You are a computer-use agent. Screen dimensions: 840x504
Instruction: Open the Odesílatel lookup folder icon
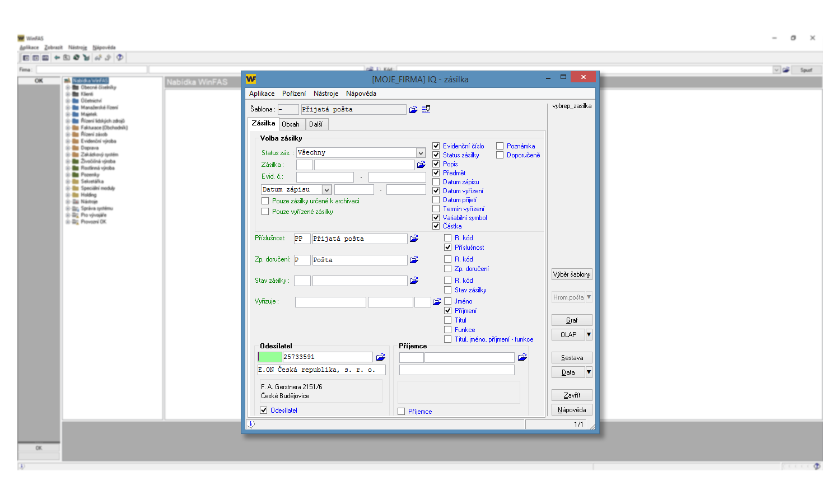[x=381, y=357]
